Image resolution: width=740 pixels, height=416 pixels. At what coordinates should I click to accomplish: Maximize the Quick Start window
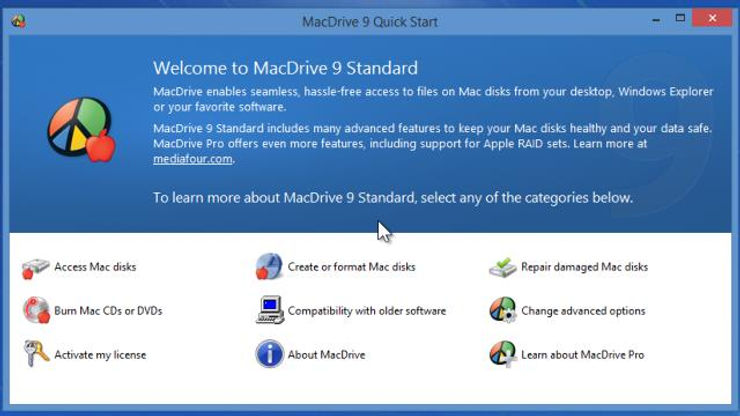[680, 18]
